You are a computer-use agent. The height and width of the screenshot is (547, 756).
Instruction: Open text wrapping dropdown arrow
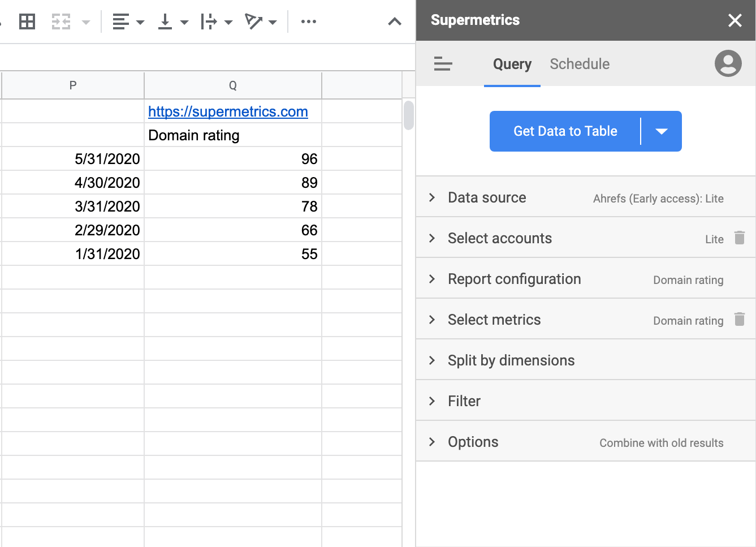point(228,23)
